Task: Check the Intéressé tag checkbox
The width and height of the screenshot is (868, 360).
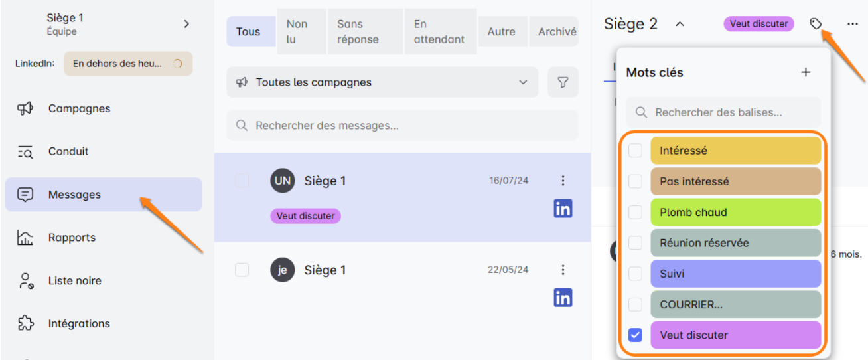Action: [635, 151]
